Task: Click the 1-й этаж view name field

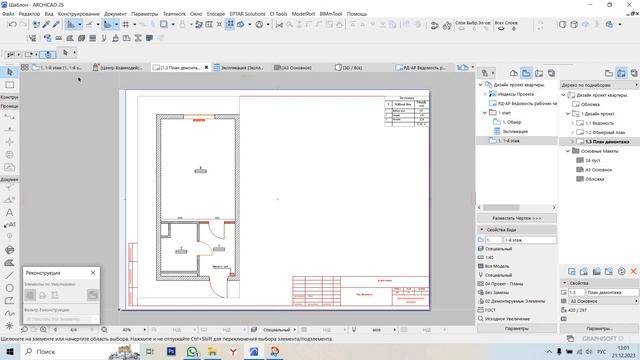Action: (530, 240)
